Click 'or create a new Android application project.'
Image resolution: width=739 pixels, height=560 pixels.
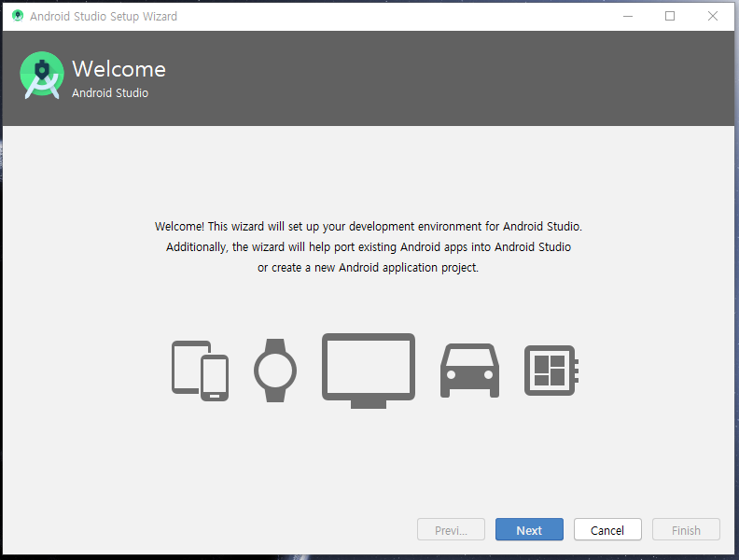tap(368, 268)
